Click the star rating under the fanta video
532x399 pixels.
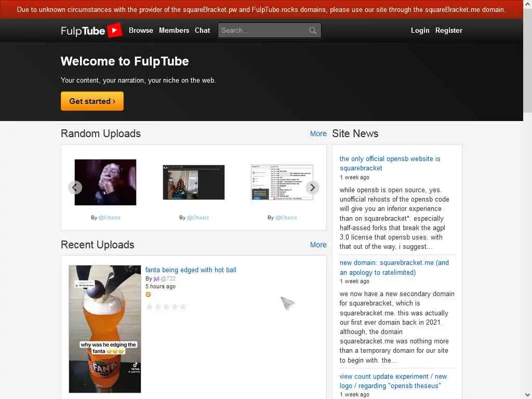pos(166,307)
